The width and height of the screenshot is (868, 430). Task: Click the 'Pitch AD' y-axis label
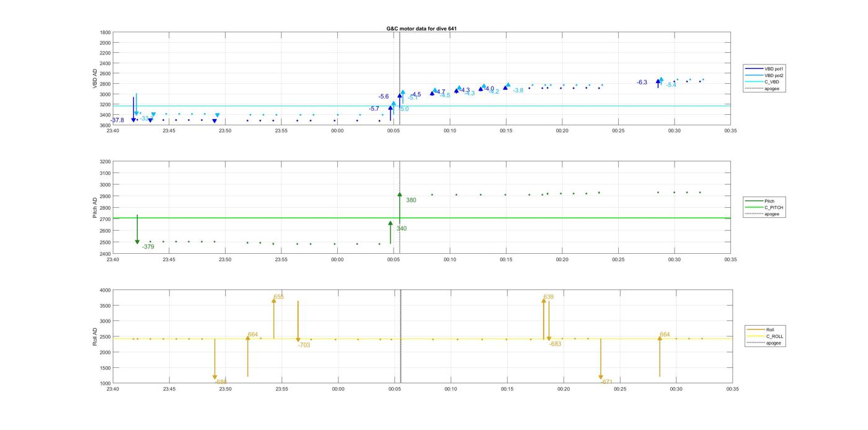(x=95, y=208)
